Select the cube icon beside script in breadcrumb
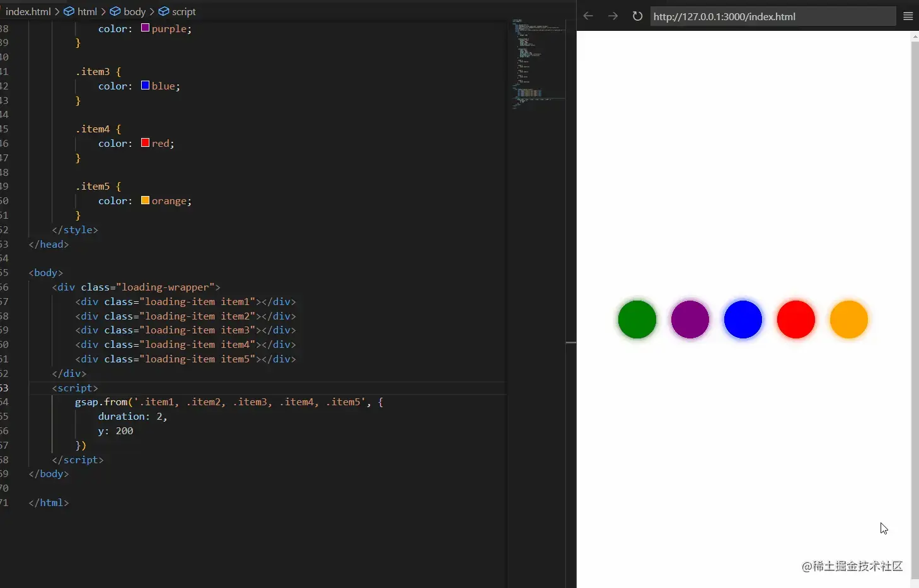 163,11
